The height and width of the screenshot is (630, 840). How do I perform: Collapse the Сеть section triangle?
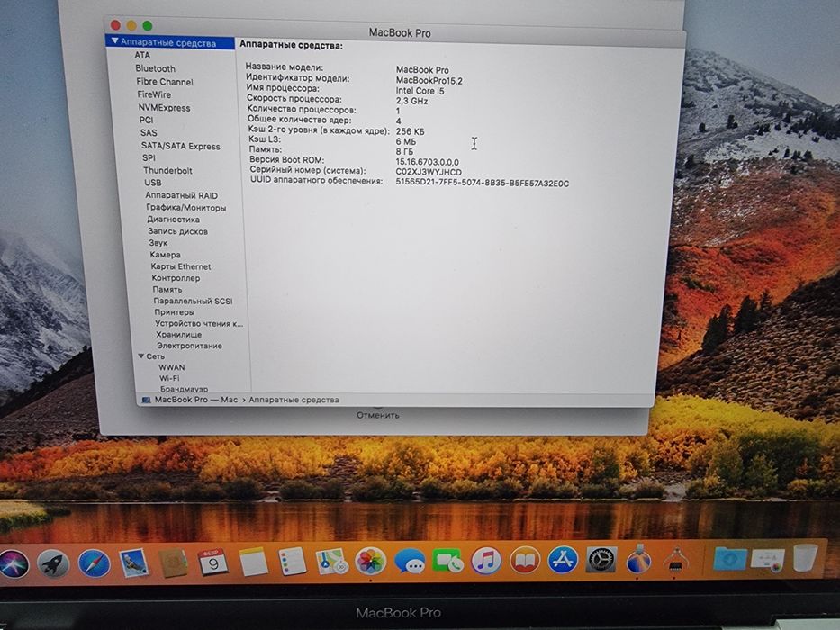coord(140,355)
